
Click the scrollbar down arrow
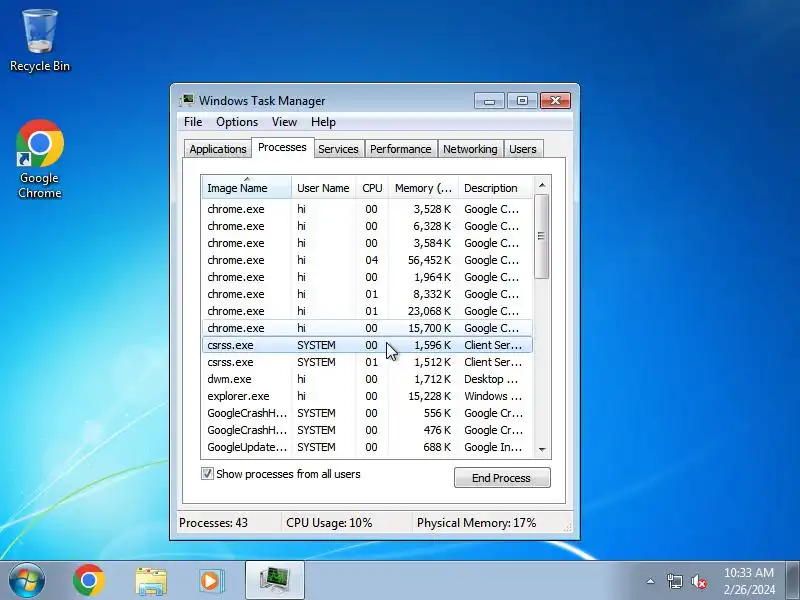click(x=542, y=449)
